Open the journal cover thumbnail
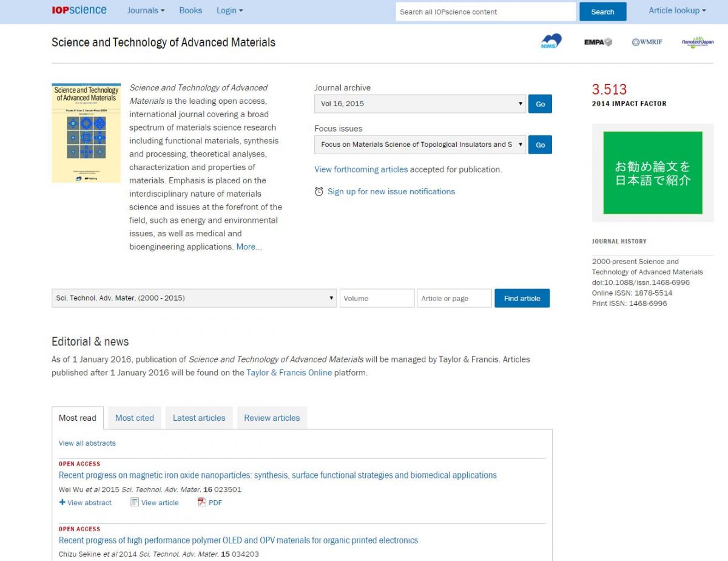The width and height of the screenshot is (728, 561). point(86,133)
